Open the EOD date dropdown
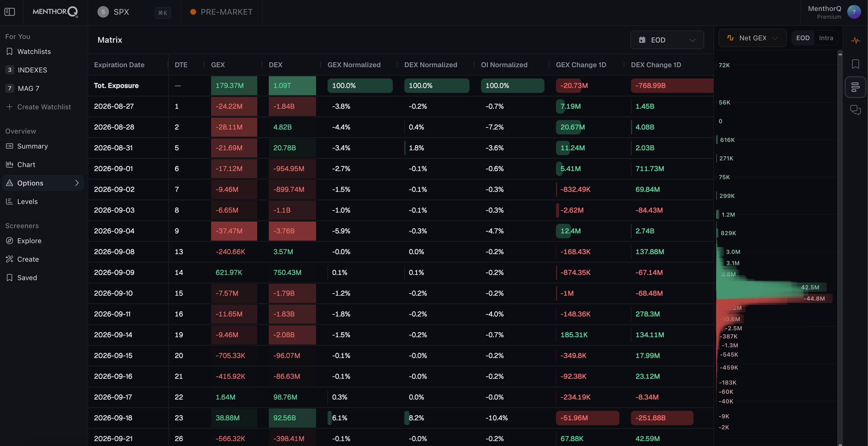This screenshot has height=446, width=868. point(667,40)
